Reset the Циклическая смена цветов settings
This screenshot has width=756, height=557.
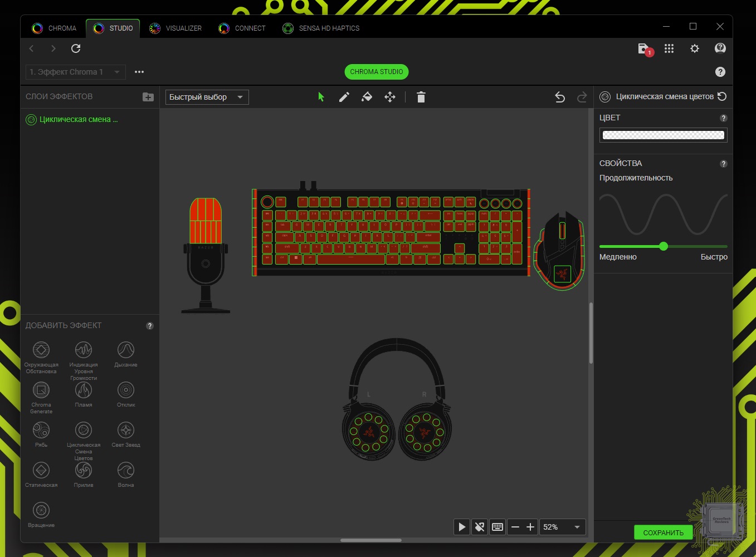(x=722, y=96)
